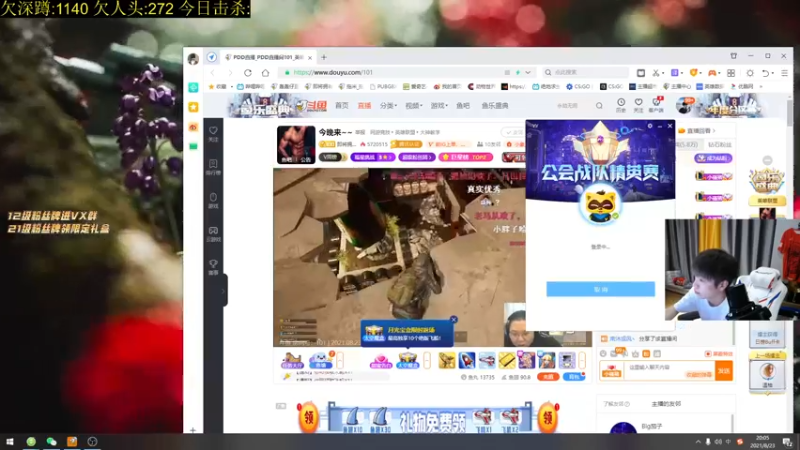Click the Douyu site search magnifier
This screenshot has height=450, width=800.
(599, 106)
